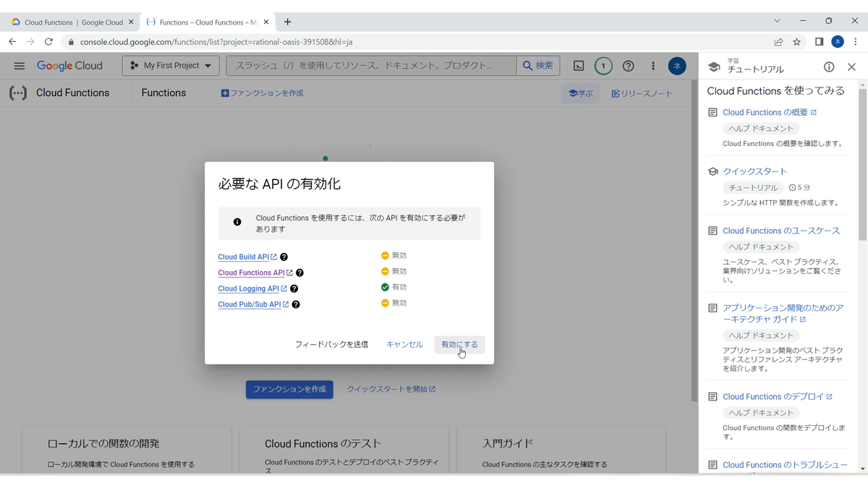Click the tutorial panel vertical scrollbar
This screenshot has width=868, height=488.
click(862, 166)
